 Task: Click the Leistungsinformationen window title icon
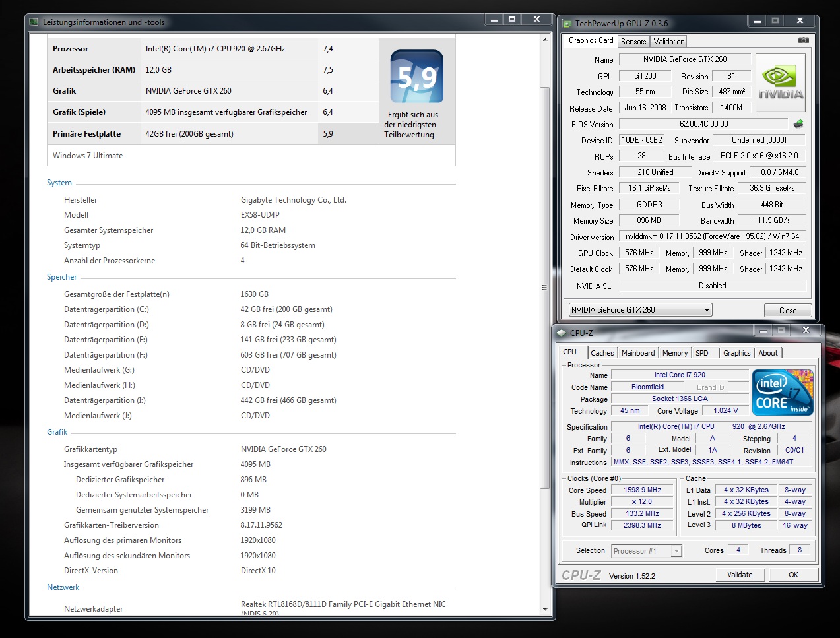34,22
